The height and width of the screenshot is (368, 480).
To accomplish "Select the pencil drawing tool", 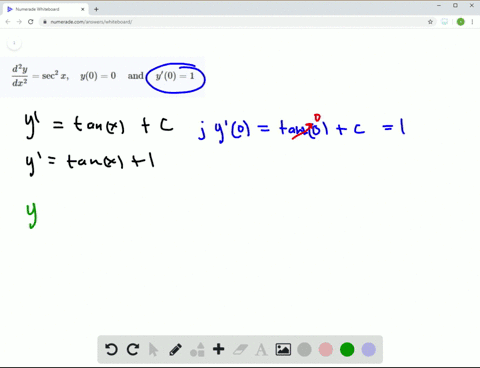I will (175, 350).
